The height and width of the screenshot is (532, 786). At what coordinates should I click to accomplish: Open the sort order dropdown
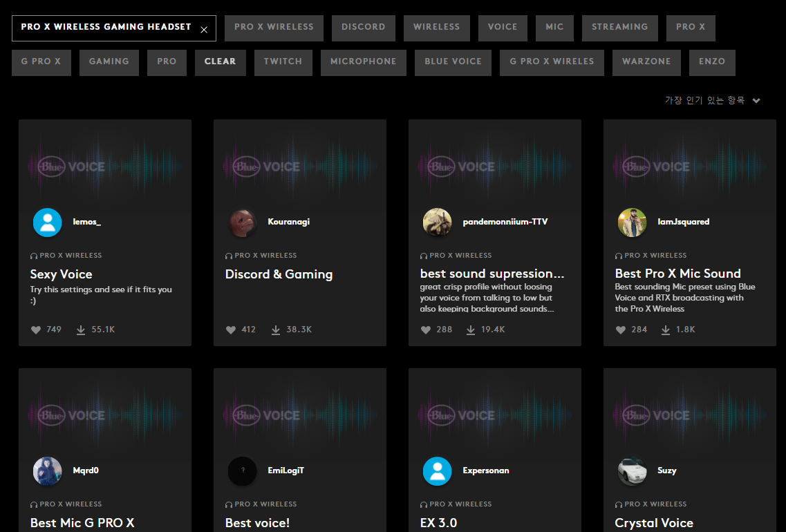(x=712, y=100)
